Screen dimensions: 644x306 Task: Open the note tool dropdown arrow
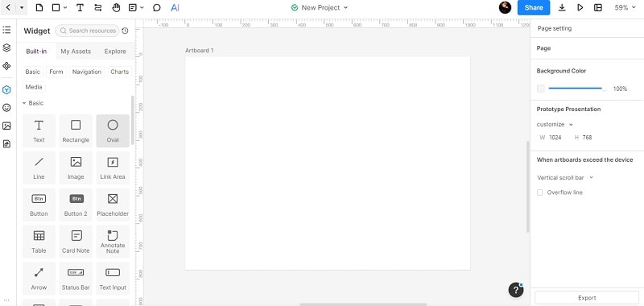[142, 8]
